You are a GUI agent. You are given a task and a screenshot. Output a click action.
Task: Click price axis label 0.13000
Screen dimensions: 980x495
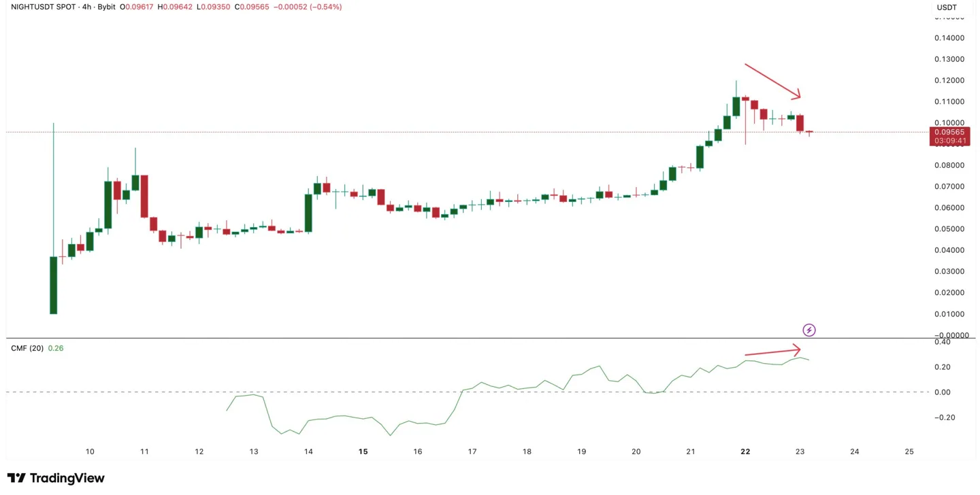tap(949, 59)
